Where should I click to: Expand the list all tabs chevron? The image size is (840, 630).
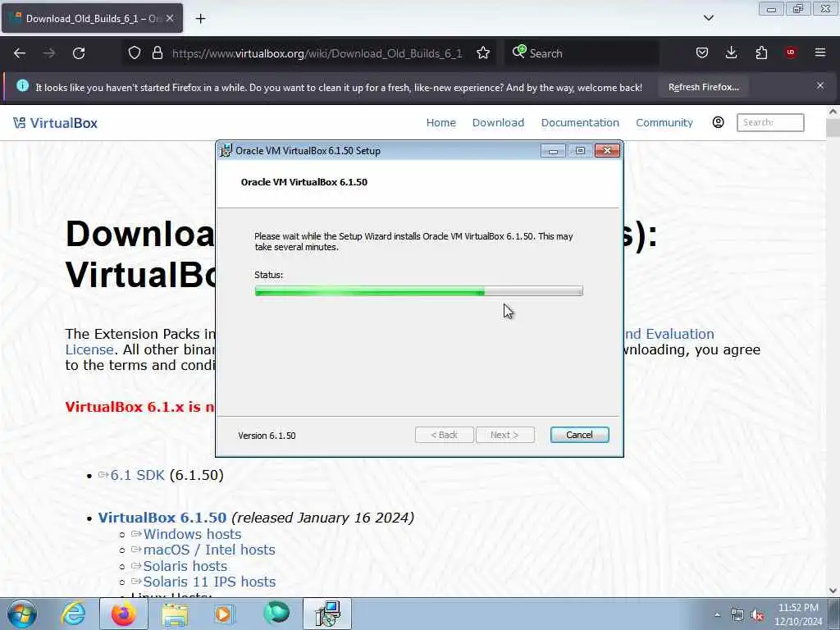pyautogui.click(x=708, y=18)
